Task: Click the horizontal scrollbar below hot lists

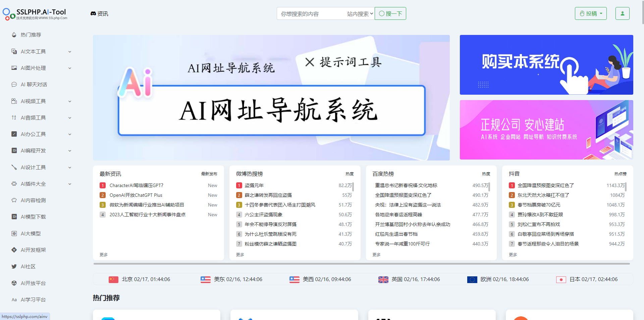Action: coord(362,264)
